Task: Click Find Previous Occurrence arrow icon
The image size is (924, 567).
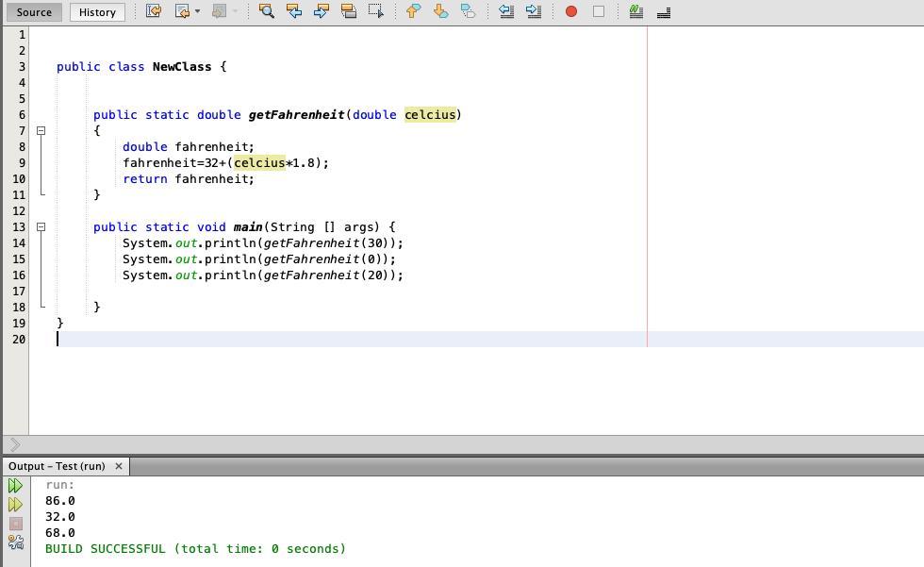Action: pyautogui.click(x=294, y=11)
